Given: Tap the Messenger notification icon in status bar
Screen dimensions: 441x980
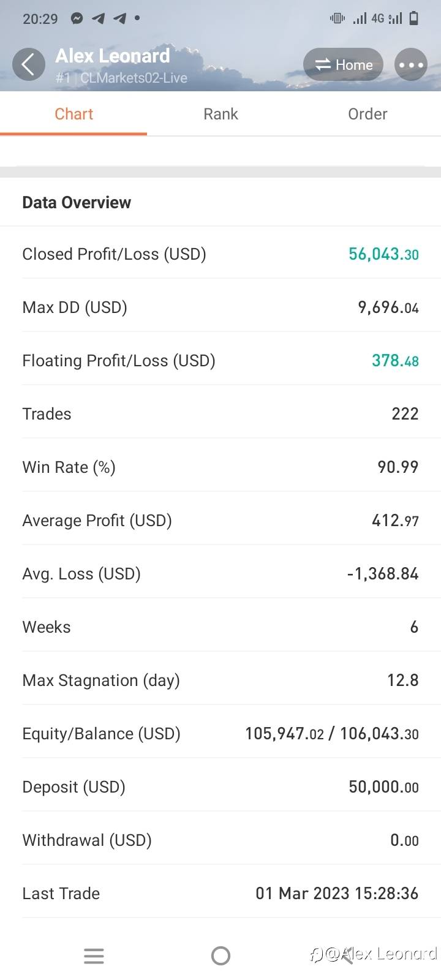Looking at the screenshot, I should coord(77,18).
